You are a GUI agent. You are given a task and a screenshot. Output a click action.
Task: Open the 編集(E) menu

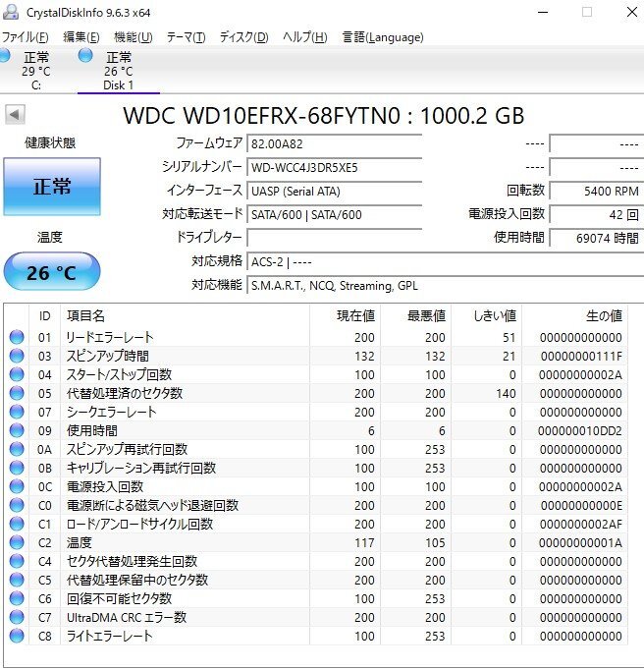[81, 37]
